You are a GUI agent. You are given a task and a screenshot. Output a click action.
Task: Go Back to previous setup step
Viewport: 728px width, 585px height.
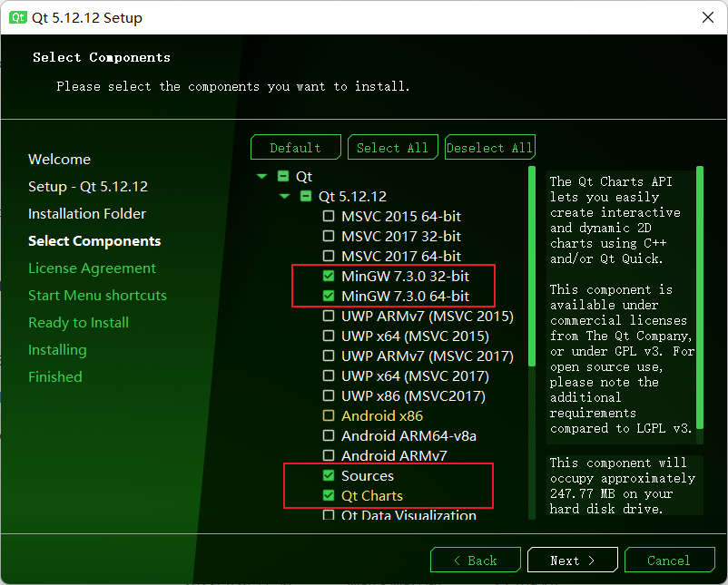tap(476, 560)
